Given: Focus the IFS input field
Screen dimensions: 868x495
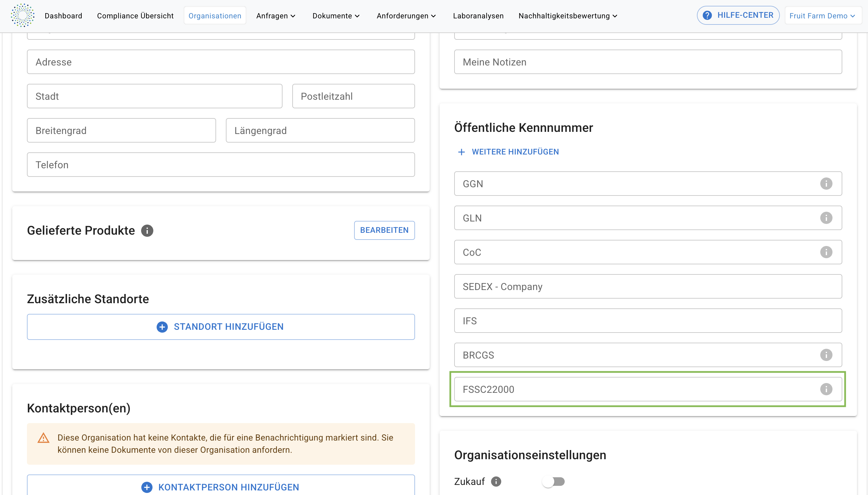Looking at the screenshot, I should pos(648,321).
